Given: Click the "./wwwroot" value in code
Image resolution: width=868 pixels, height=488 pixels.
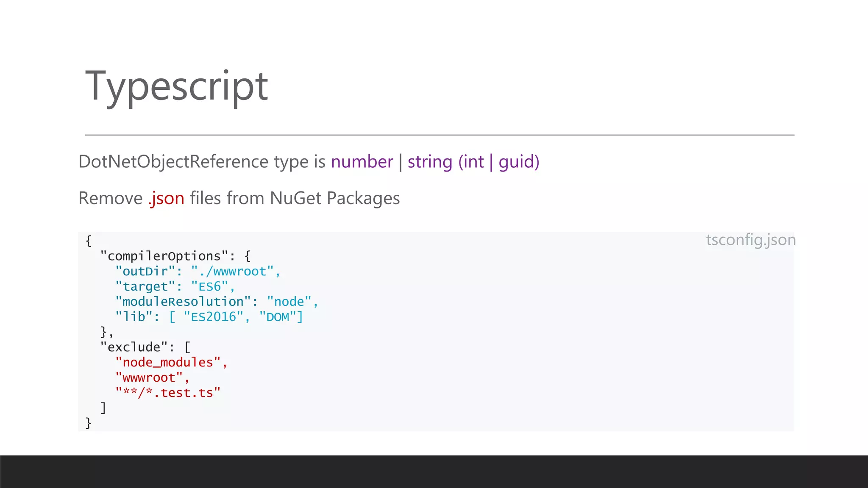Looking at the screenshot, I should (233, 271).
